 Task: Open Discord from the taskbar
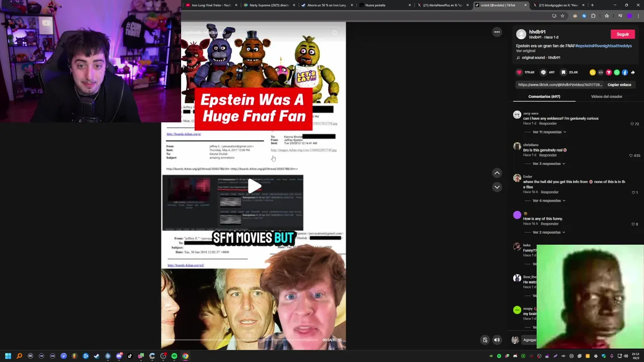119,356
